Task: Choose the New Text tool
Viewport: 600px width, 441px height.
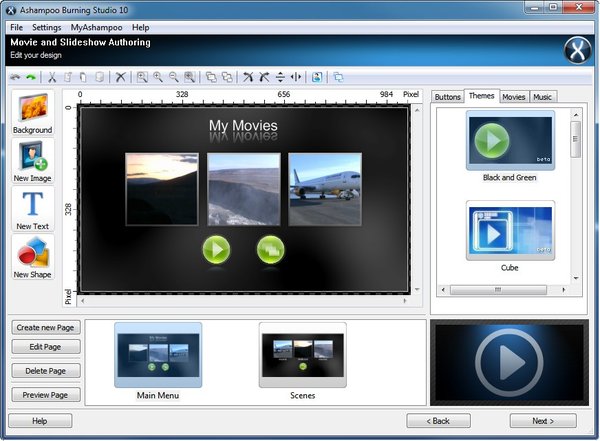Action: [x=32, y=210]
